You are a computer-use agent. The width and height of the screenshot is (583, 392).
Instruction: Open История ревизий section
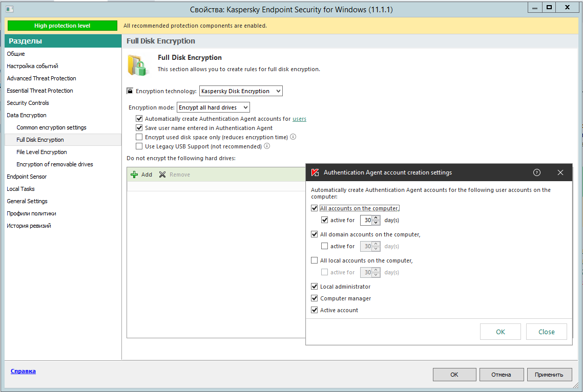(x=29, y=226)
